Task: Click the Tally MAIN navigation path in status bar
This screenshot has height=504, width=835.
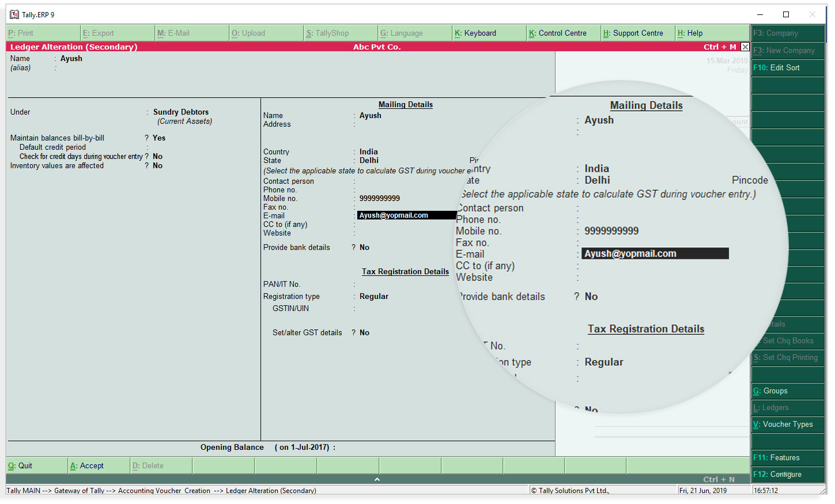Action: [161, 491]
